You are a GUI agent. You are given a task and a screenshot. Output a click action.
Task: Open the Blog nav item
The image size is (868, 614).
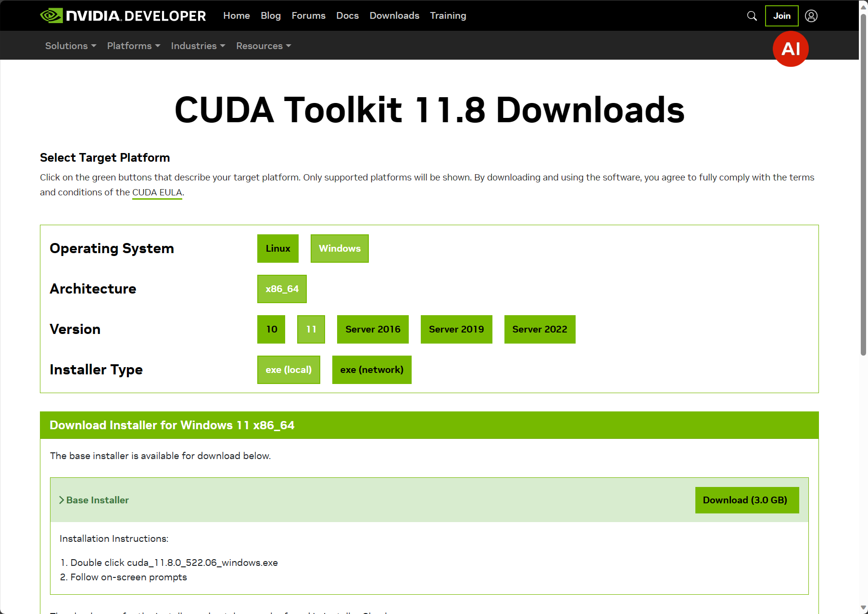pos(271,15)
